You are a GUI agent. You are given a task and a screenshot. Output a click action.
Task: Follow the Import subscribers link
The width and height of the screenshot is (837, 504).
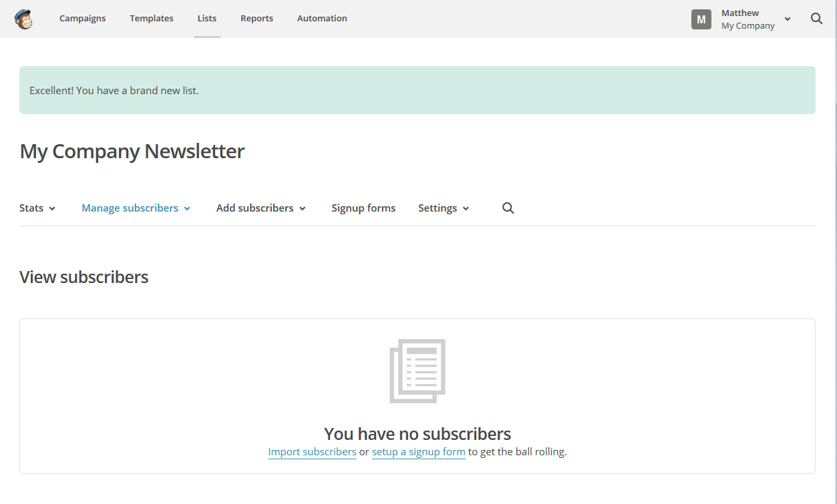click(x=312, y=452)
